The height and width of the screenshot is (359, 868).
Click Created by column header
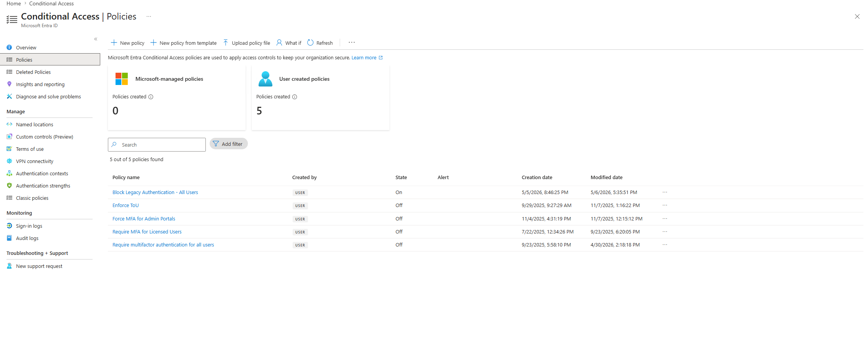(x=305, y=178)
